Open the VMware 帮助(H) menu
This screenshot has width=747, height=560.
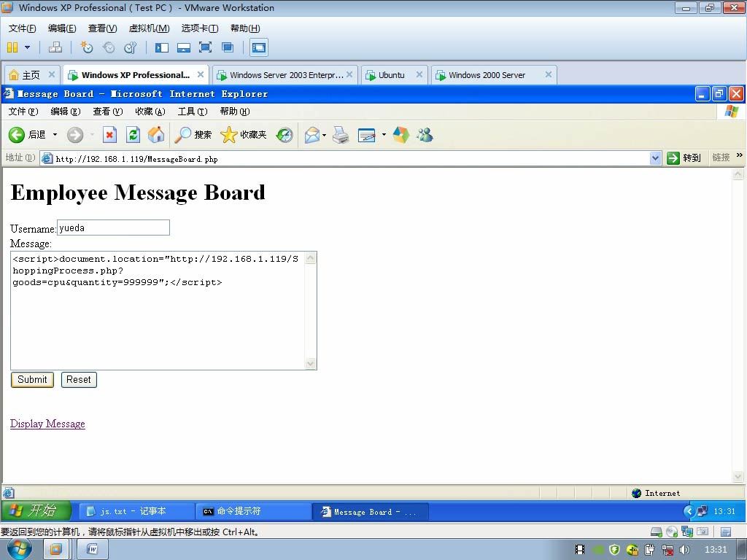coord(245,28)
